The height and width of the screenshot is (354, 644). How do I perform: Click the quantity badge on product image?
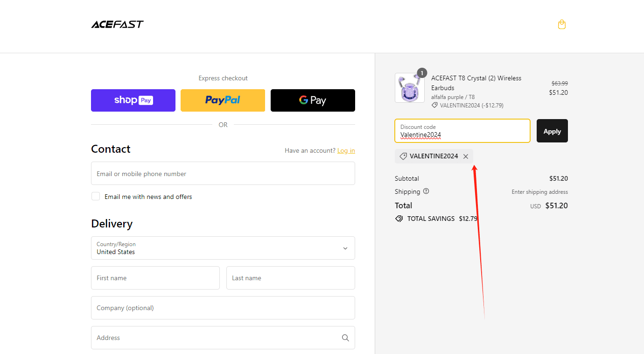click(x=422, y=73)
